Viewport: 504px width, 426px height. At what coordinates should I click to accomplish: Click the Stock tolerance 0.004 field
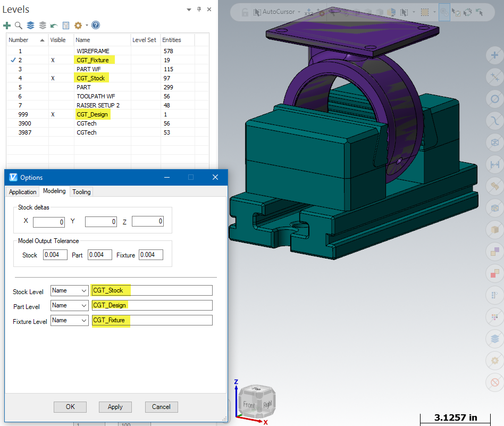pos(55,255)
